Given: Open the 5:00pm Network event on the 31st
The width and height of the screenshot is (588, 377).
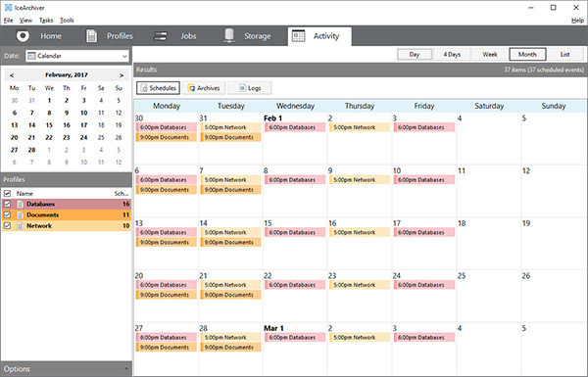Looking at the screenshot, I should coord(230,127).
